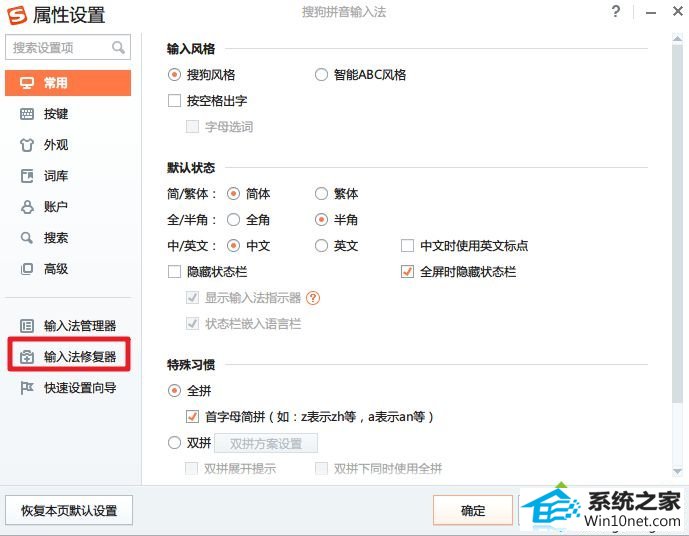The width and height of the screenshot is (689, 536).
Task: Click 恢复本页默认设置 to restore defaults
Action: pos(69,511)
